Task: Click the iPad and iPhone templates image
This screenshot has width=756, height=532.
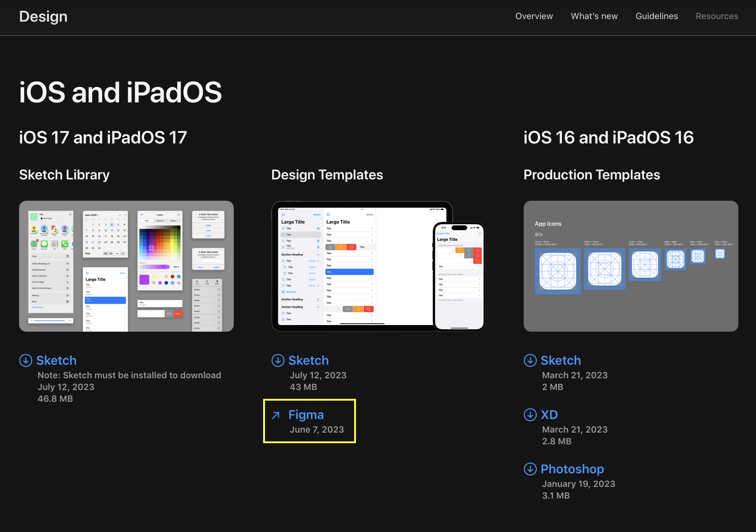Action: click(x=378, y=266)
